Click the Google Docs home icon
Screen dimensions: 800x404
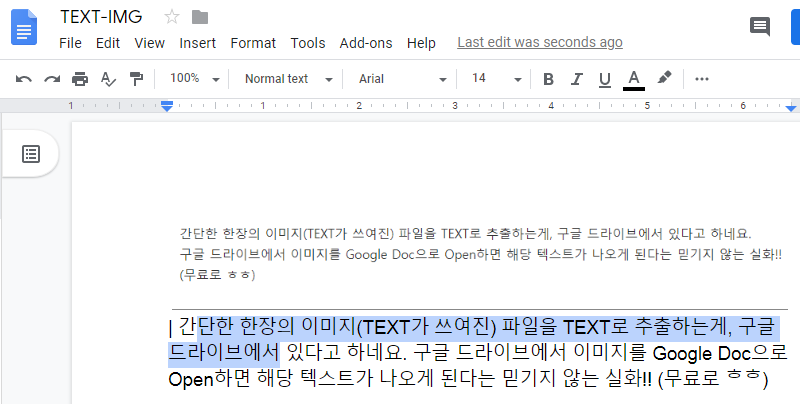click(24, 28)
